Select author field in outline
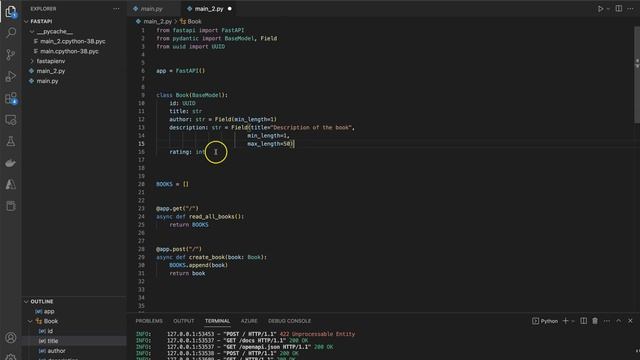Image resolution: width=640 pixels, height=360 pixels. coord(56,351)
